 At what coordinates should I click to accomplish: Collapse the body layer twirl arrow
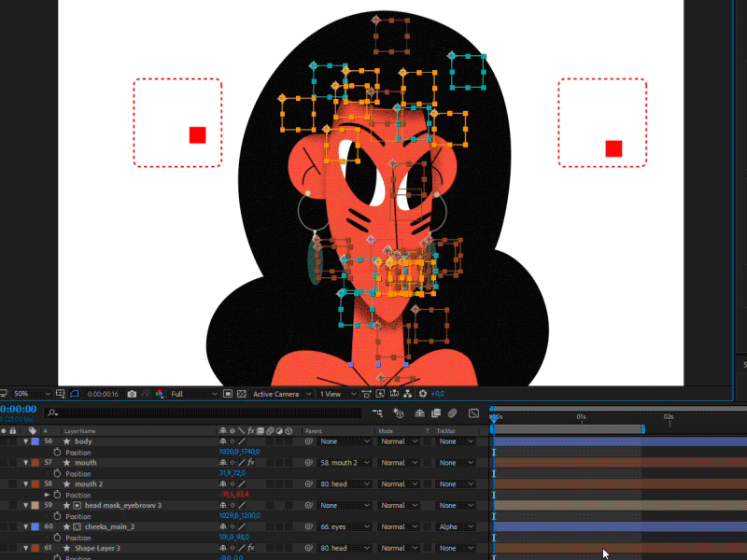click(x=25, y=441)
